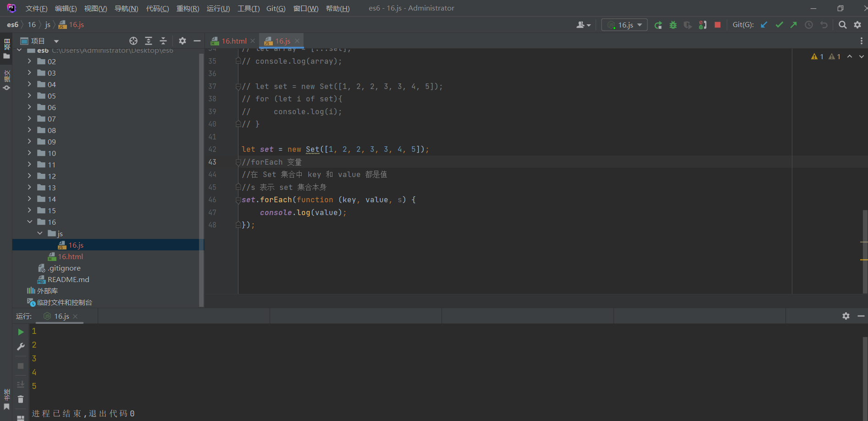Click the Rerun 16.js toolbar icon

(x=658, y=25)
